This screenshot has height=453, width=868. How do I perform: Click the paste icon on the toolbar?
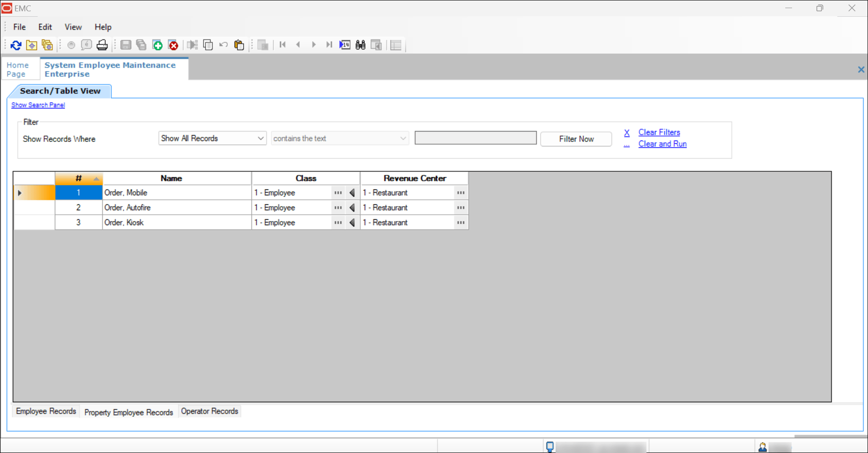239,45
